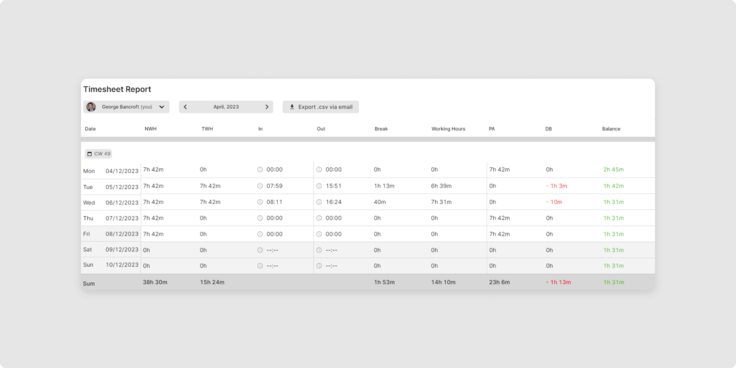Click the Out clock icon in Sunday row
Image resolution: width=736 pixels, height=368 pixels.
tap(319, 266)
